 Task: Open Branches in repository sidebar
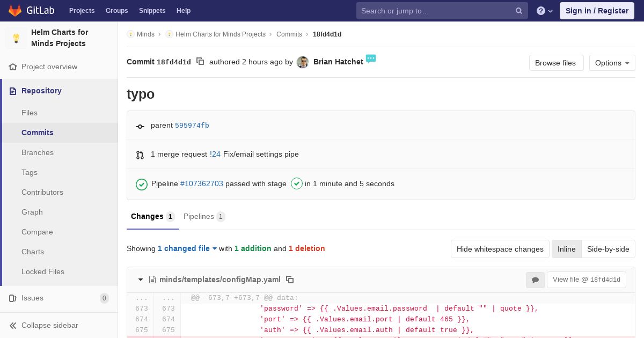pos(38,152)
